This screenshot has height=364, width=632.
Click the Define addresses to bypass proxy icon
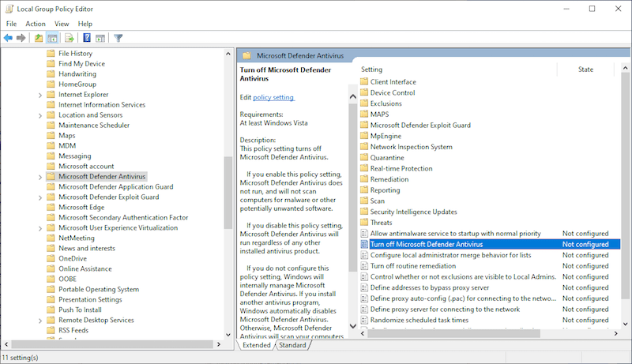364,287
